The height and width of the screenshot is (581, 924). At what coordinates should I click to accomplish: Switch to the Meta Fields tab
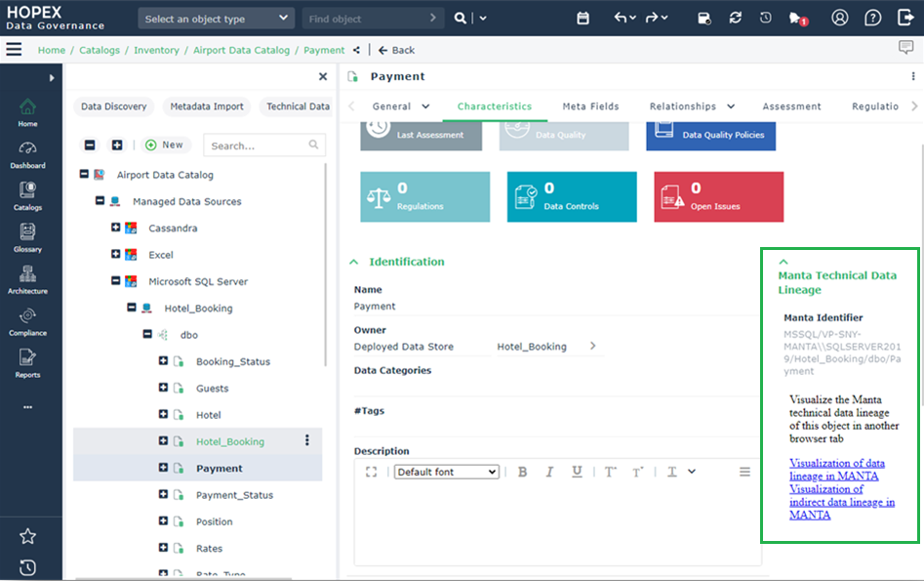590,106
